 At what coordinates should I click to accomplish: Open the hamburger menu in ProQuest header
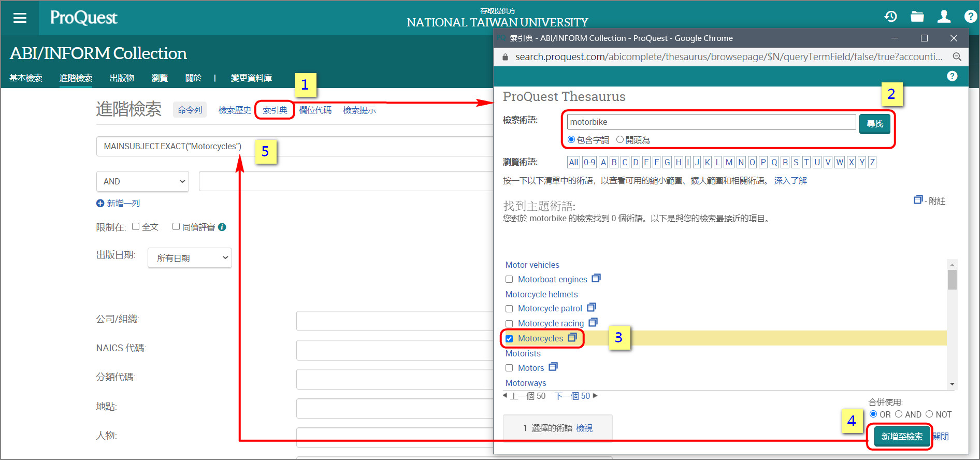click(20, 18)
